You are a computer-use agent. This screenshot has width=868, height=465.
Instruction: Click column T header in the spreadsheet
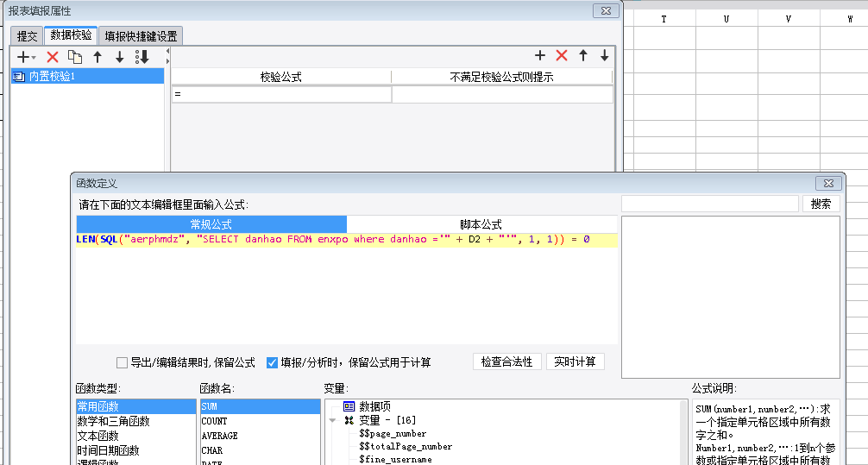click(664, 19)
